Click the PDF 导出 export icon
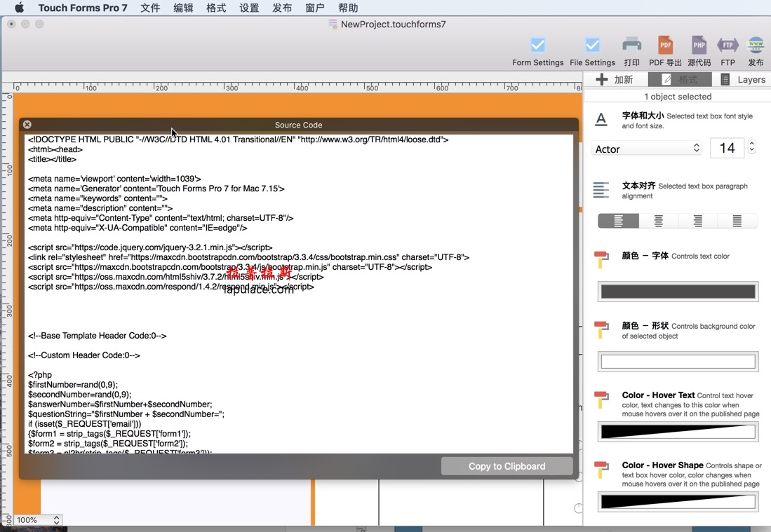 coord(665,52)
